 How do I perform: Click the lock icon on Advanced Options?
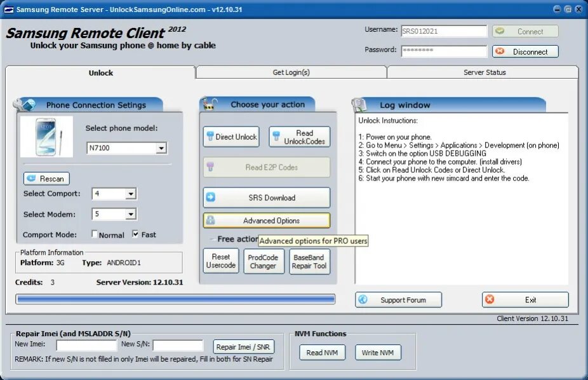[x=210, y=220]
